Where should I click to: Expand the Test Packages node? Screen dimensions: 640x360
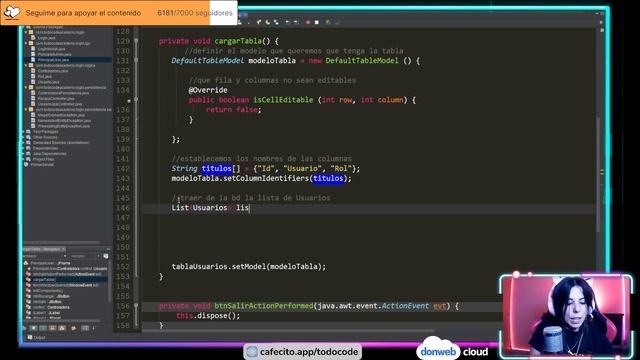(23, 132)
